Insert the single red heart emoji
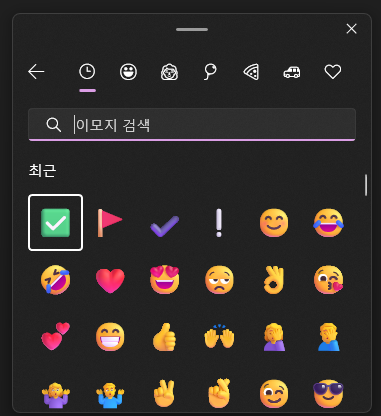Viewport: 381px width, 416px height. click(110, 280)
